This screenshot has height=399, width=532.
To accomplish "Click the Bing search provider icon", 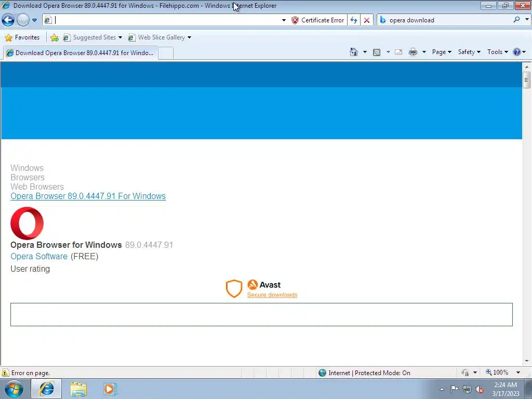I will pos(383,20).
